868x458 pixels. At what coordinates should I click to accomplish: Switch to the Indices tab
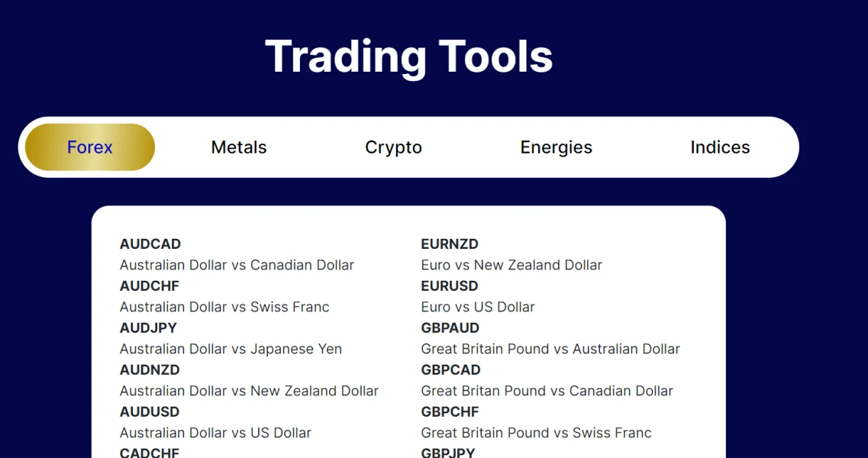720,147
